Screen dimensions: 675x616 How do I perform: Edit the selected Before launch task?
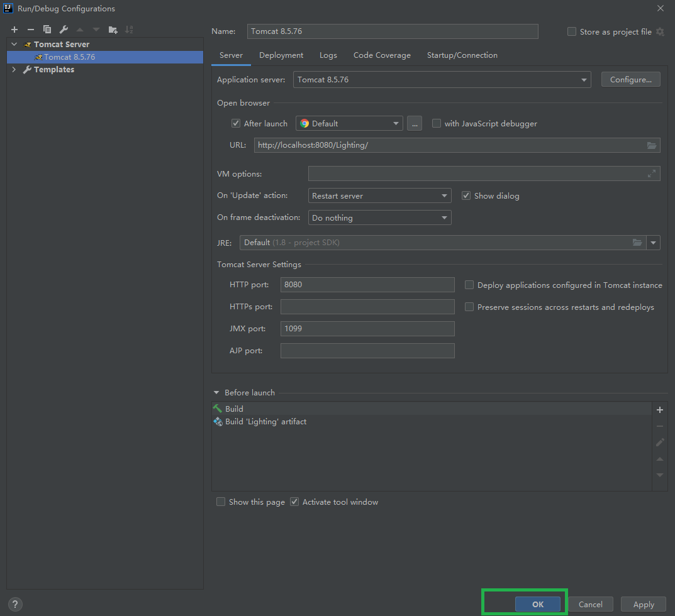[659, 443]
